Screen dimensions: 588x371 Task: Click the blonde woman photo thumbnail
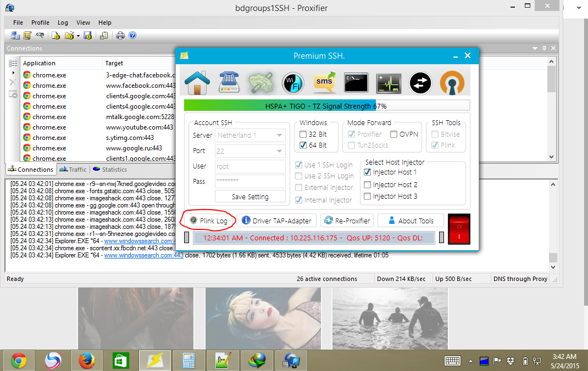pos(263,318)
